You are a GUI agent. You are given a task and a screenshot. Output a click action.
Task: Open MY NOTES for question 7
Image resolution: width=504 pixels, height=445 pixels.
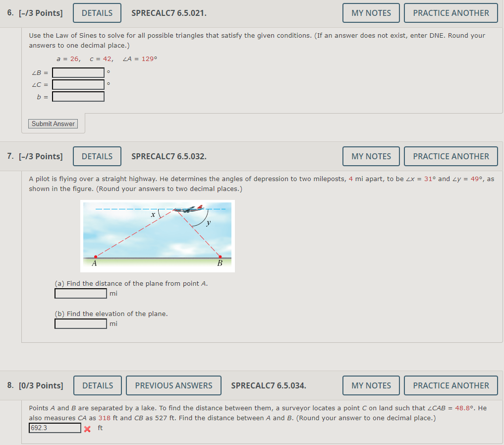click(x=371, y=156)
